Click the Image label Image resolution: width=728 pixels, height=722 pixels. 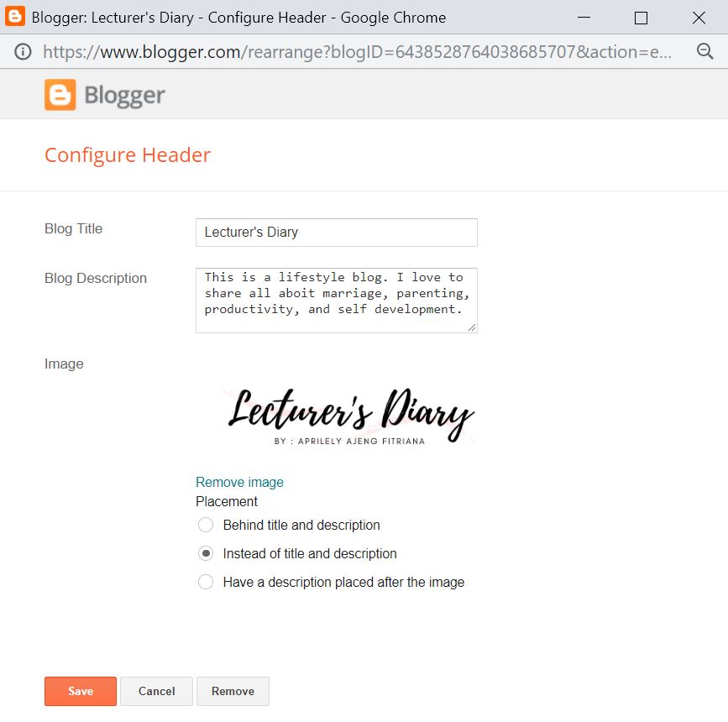click(64, 364)
